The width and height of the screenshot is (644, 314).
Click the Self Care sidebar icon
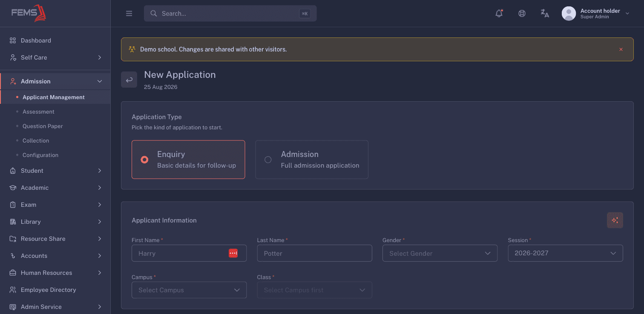point(13,57)
